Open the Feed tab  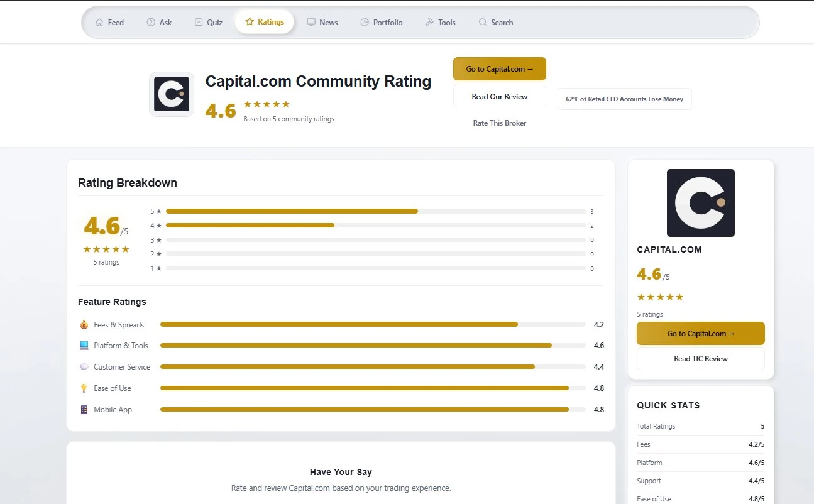coord(109,23)
